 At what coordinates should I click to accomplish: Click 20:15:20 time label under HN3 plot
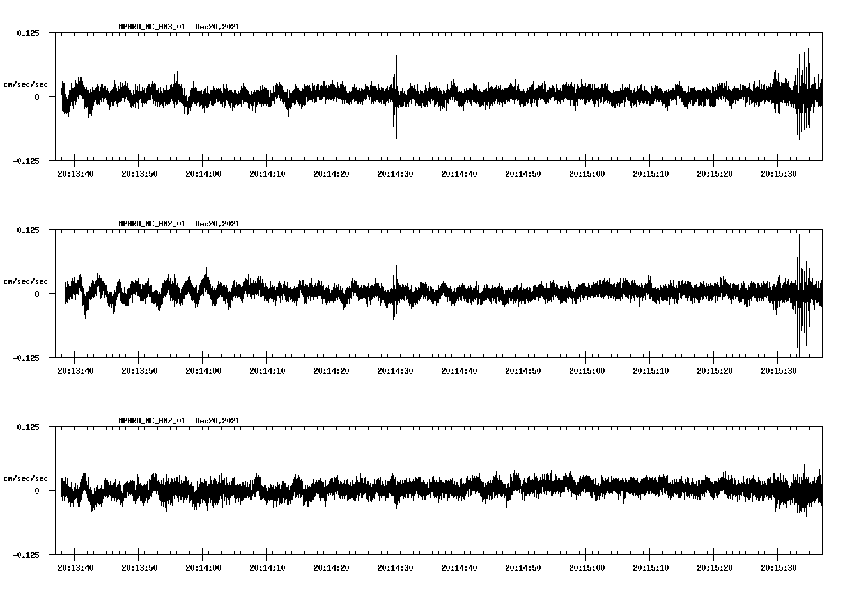pos(715,173)
